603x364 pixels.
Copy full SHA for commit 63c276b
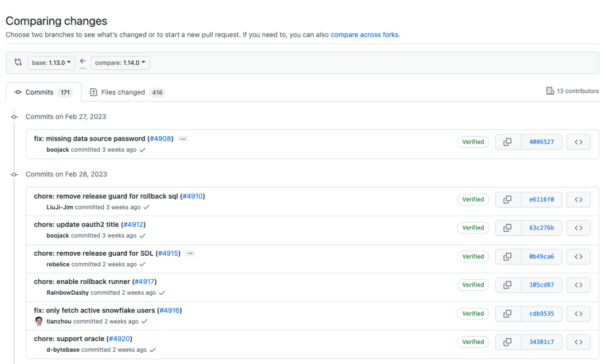pos(508,228)
